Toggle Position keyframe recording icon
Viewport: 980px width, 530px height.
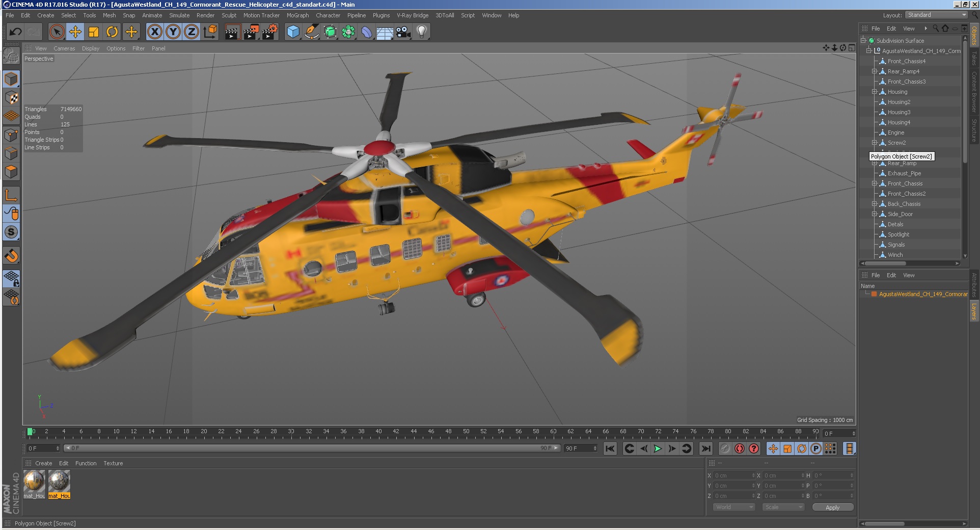[x=773, y=448]
